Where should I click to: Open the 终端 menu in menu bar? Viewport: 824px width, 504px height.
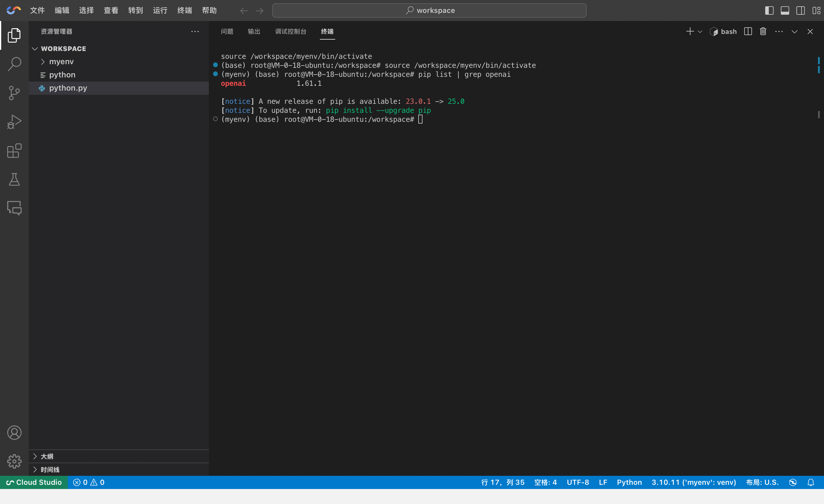tap(185, 10)
